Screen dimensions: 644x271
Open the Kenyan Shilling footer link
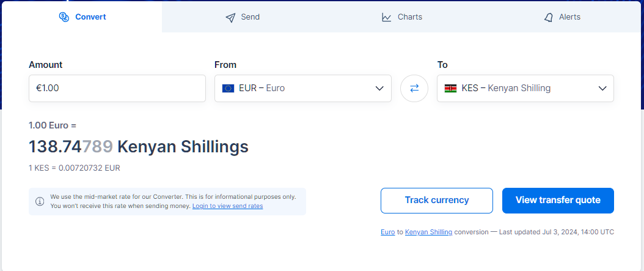click(428, 232)
